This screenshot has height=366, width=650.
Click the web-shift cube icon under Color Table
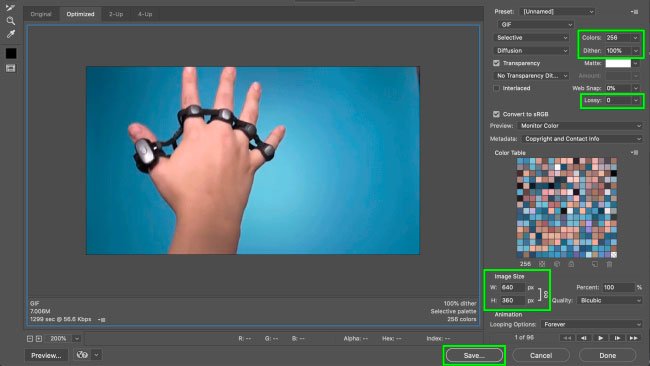point(557,264)
